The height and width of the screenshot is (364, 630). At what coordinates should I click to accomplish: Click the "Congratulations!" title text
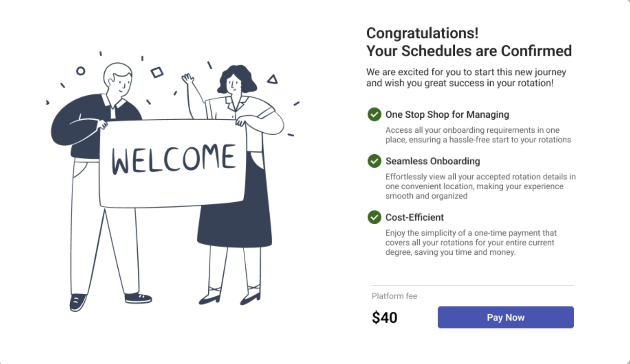pyautogui.click(x=422, y=33)
